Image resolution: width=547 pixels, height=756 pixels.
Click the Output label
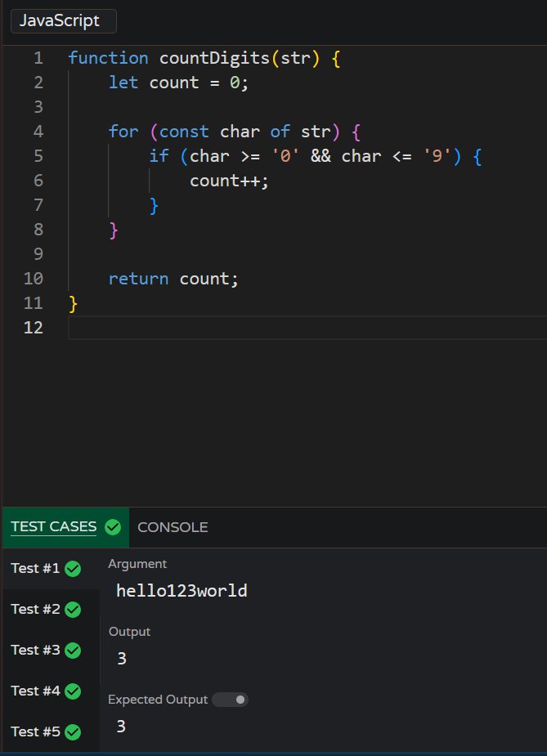click(129, 632)
